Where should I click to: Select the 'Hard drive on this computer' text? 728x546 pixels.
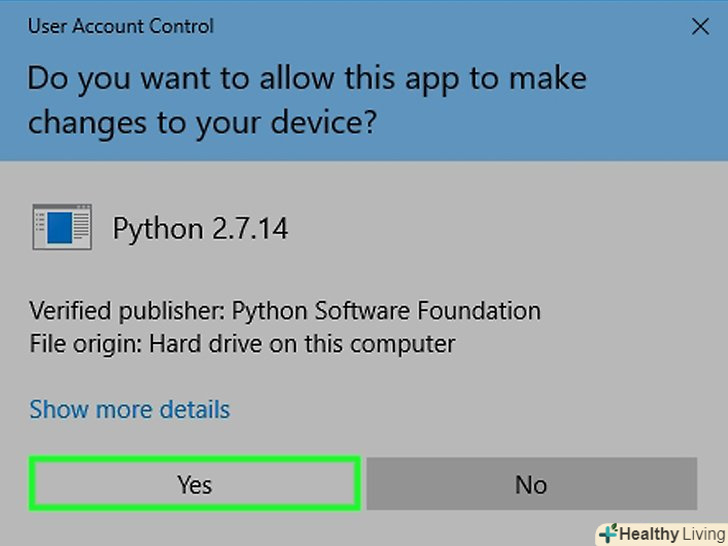[302, 345]
